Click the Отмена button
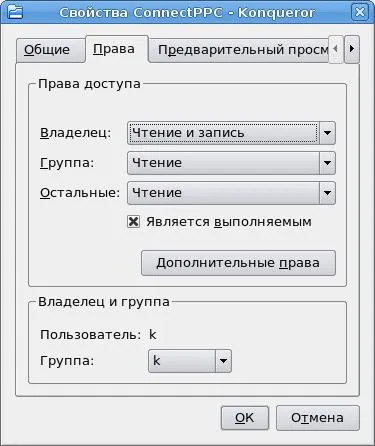Screen dimensions: 375x446 (318, 418)
